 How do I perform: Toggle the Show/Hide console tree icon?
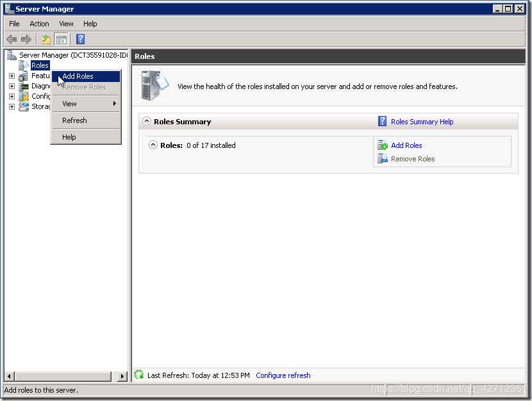tap(62, 39)
